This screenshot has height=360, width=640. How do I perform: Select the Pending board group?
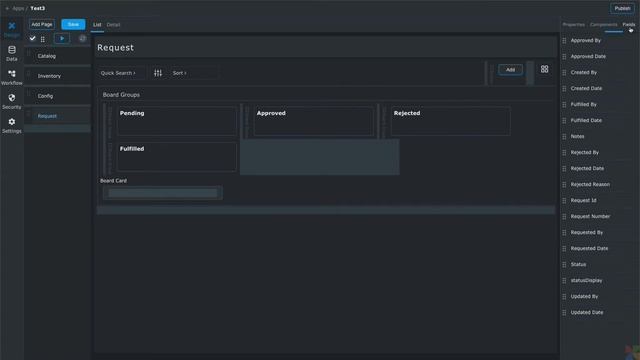177,120
